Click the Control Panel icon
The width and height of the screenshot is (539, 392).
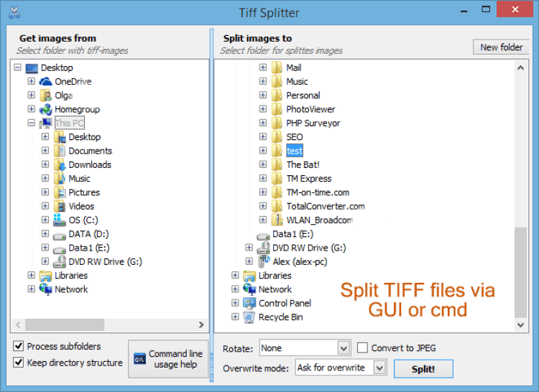click(x=249, y=303)
